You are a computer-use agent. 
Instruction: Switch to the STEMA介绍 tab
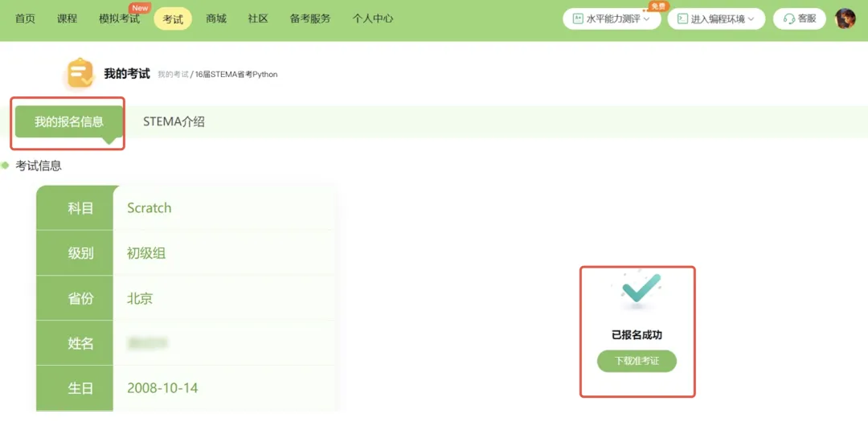(174, 122)
